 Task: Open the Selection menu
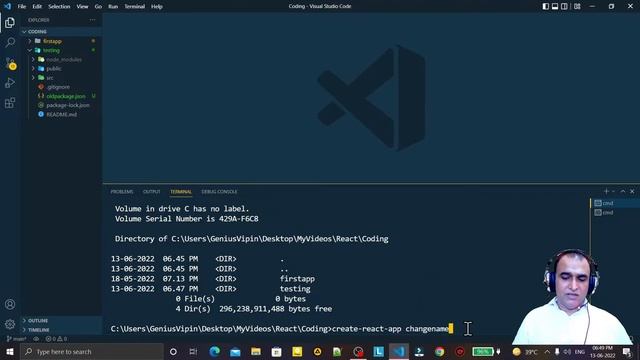tap(59, 7)
